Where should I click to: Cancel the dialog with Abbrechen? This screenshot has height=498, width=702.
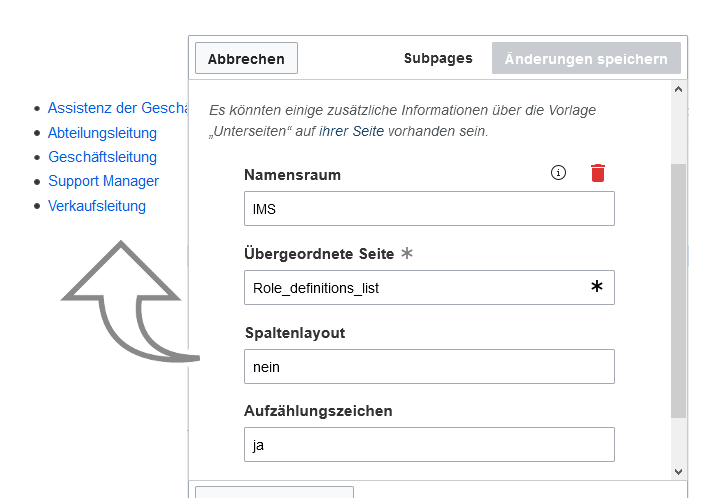pos(246,58)
